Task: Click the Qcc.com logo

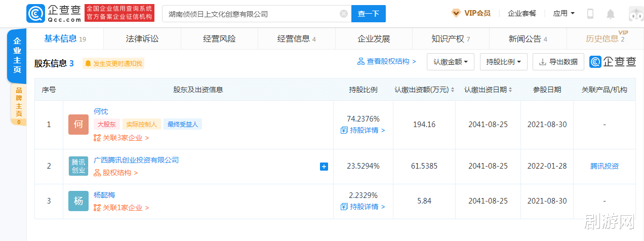Action: [x=54, y=14]
